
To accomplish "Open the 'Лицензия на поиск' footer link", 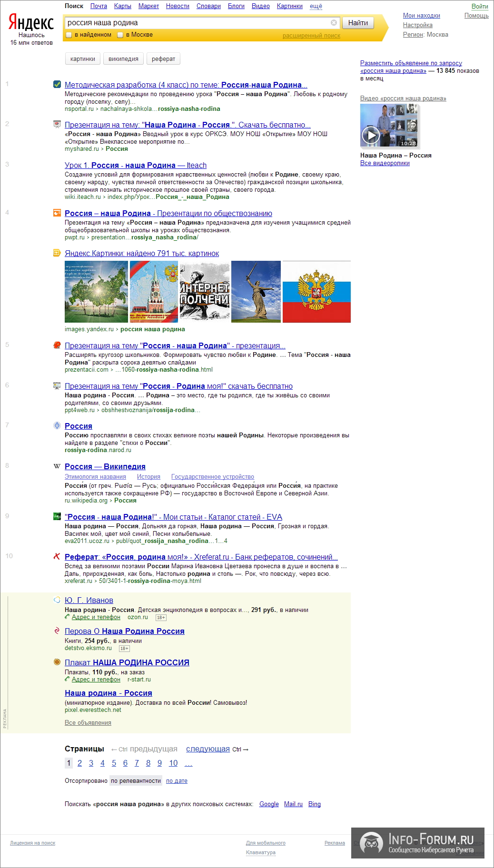I will [x=33, y=843].
